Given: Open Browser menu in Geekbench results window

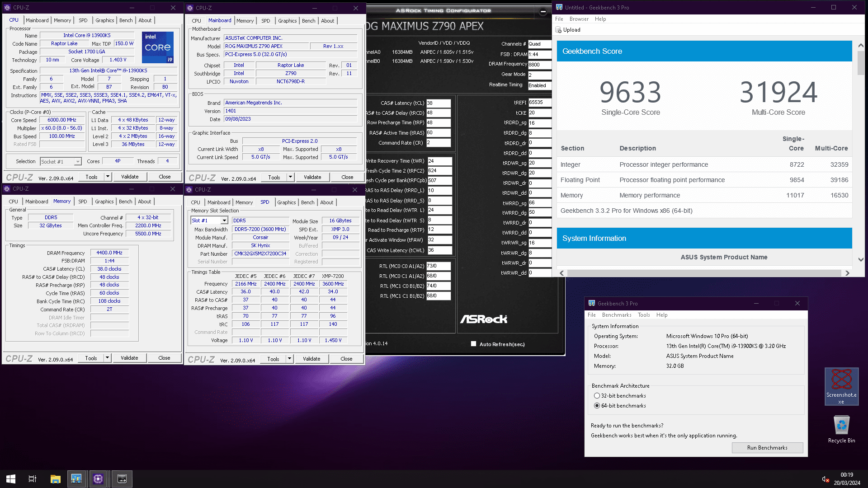Looking at the screenshot, I should click(579, 19).
